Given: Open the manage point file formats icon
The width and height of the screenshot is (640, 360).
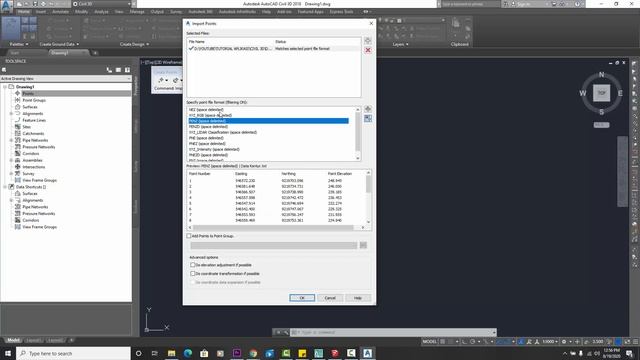Looking at the screenshot, I should pyautogui.click(x=368, y=118).
